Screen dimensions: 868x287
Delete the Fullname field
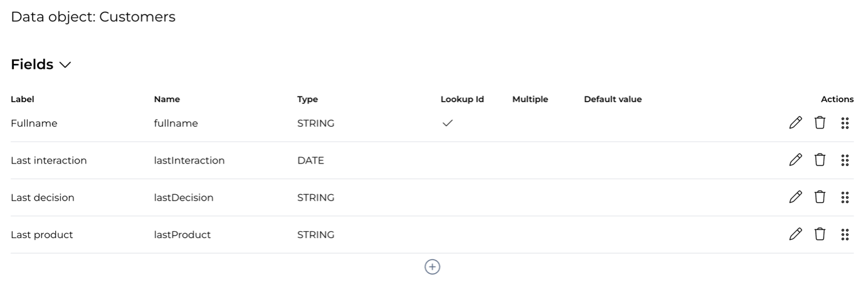819,123
